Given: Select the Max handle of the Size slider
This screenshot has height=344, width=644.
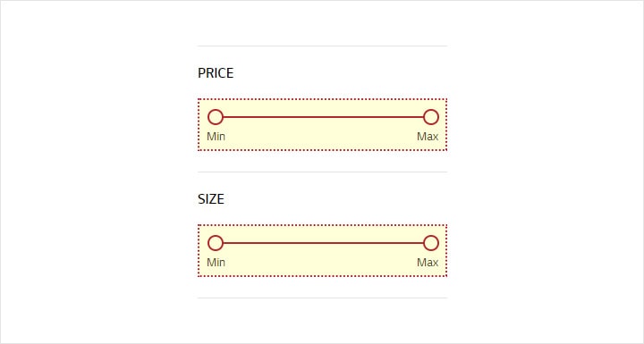Looking at the screenshot, I should click(x=431, y=243).
